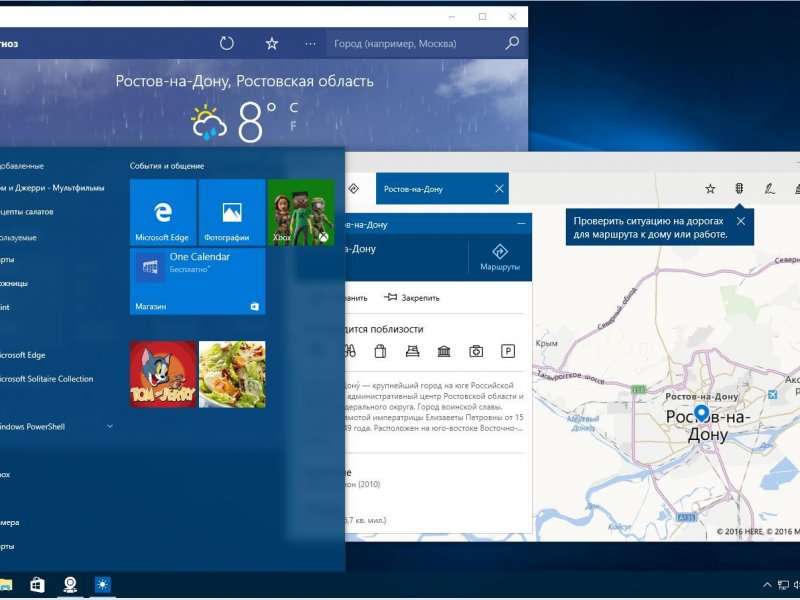The height and width of the screenshot is (600, 800).
Task: Open Microsoft Edge in the Start app list
Action: point(22,355)
